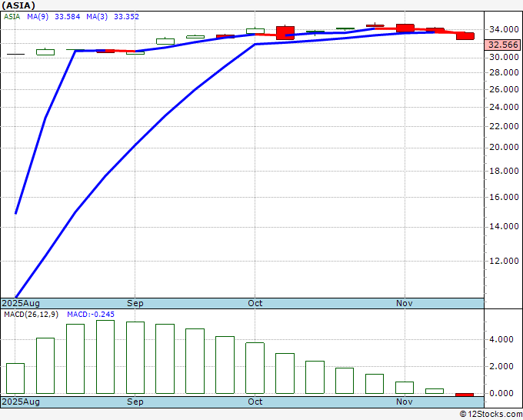Screen dimensions: 523x420
Task: Select the MA(9) value 33.584
Action: pos(68,17)
